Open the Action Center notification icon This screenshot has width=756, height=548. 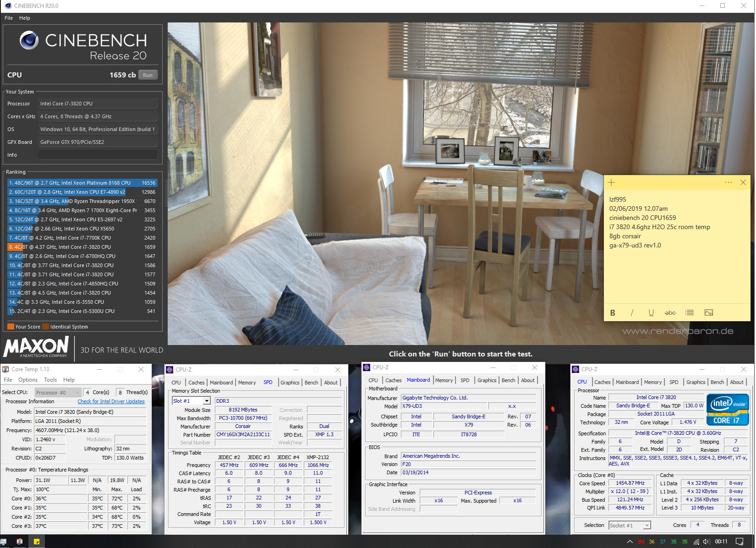coord(739,542)
